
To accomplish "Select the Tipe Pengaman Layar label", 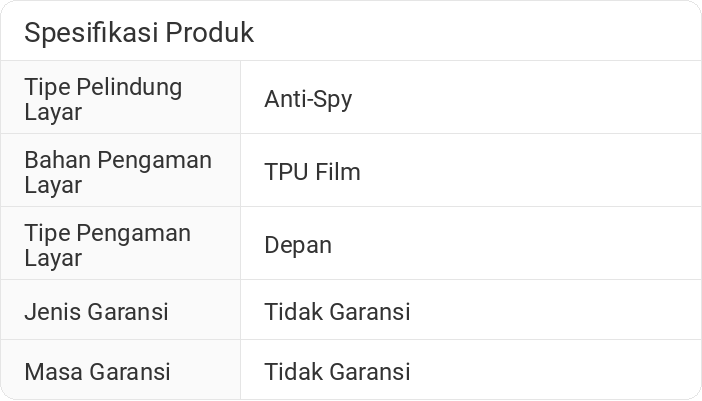I will click(x=107, y=245).
